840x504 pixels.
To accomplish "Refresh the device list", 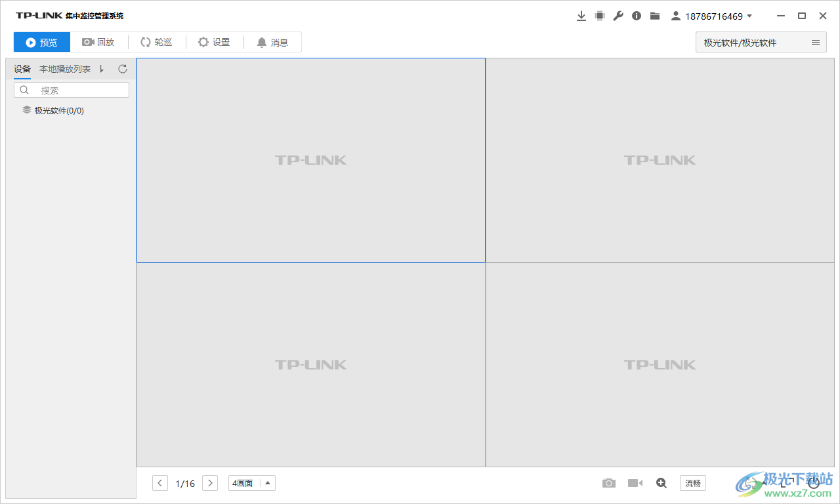I will pos(122,68).
